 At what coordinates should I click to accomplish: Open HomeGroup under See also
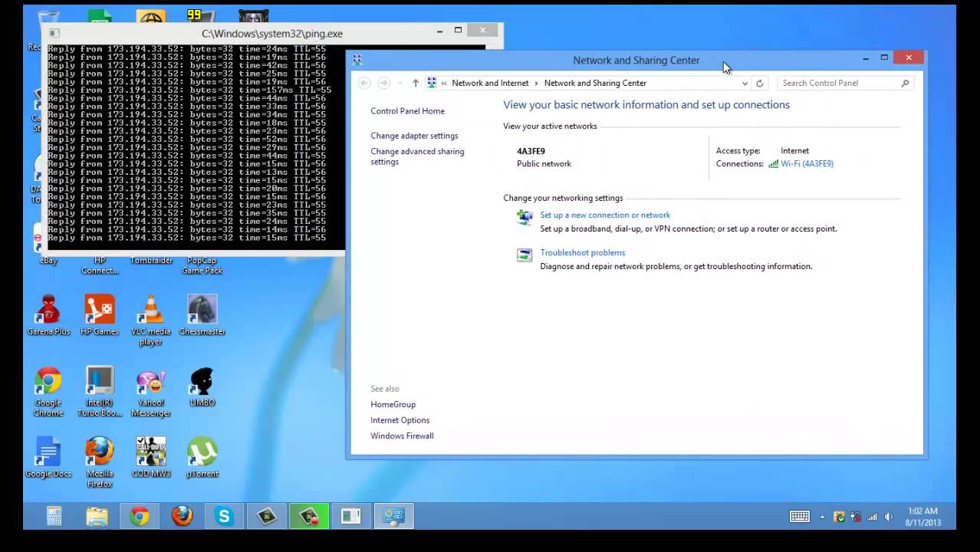coord(393,405)
